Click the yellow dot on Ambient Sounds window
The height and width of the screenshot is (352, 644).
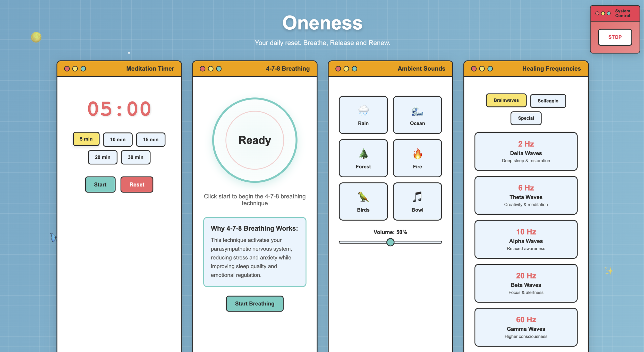346,69
